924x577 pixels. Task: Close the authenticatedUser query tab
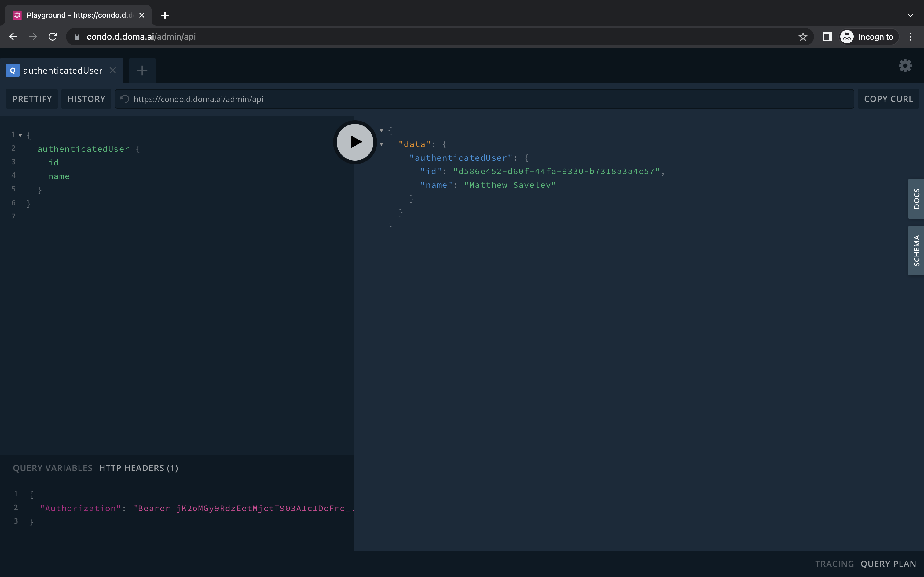113,70
